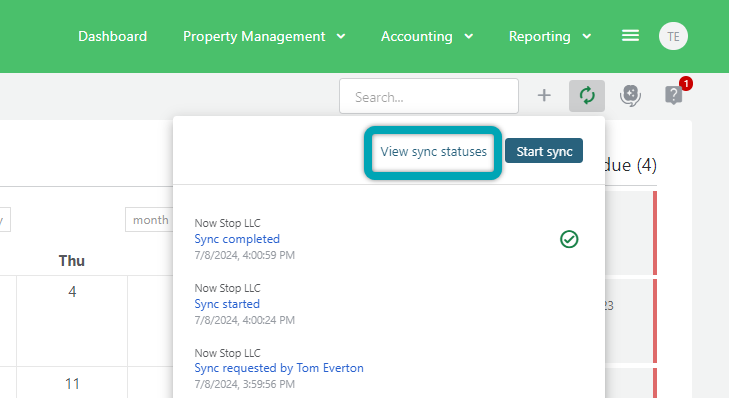The width and height of the screenshot is (729, 398).
Task: Open the help notifications icon
Action: point(674,95)
